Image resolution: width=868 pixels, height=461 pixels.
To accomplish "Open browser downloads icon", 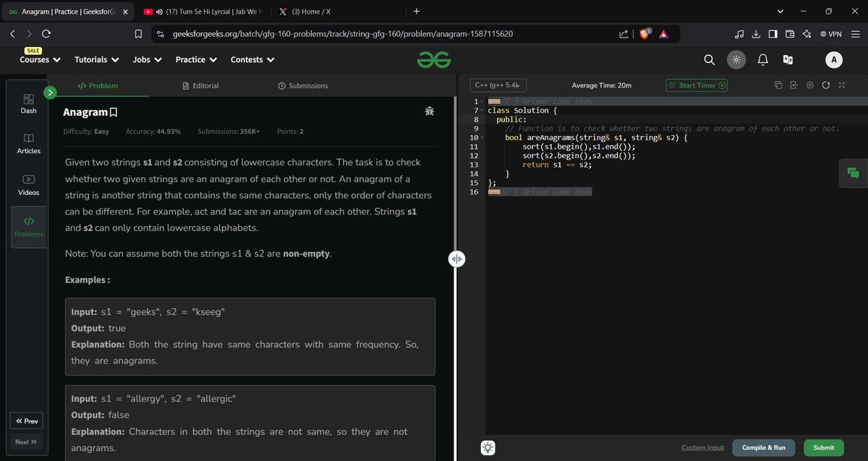I will tap(756, 34).
